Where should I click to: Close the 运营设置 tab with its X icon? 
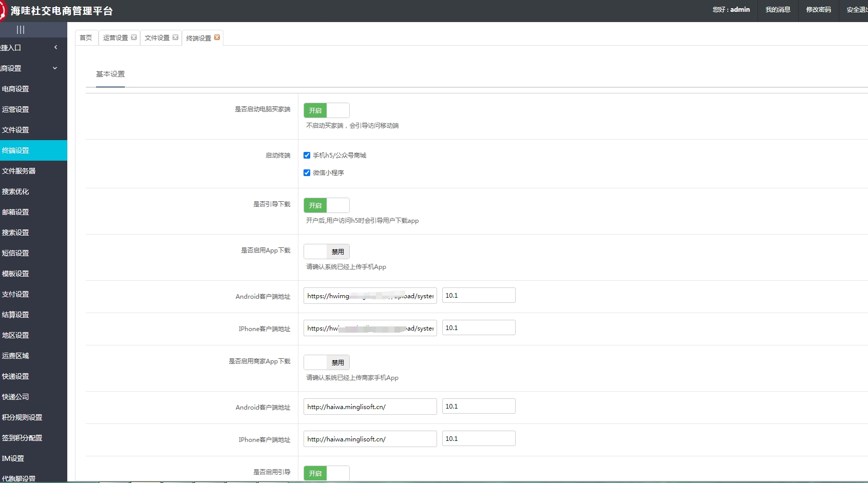[x=134, y=37]
